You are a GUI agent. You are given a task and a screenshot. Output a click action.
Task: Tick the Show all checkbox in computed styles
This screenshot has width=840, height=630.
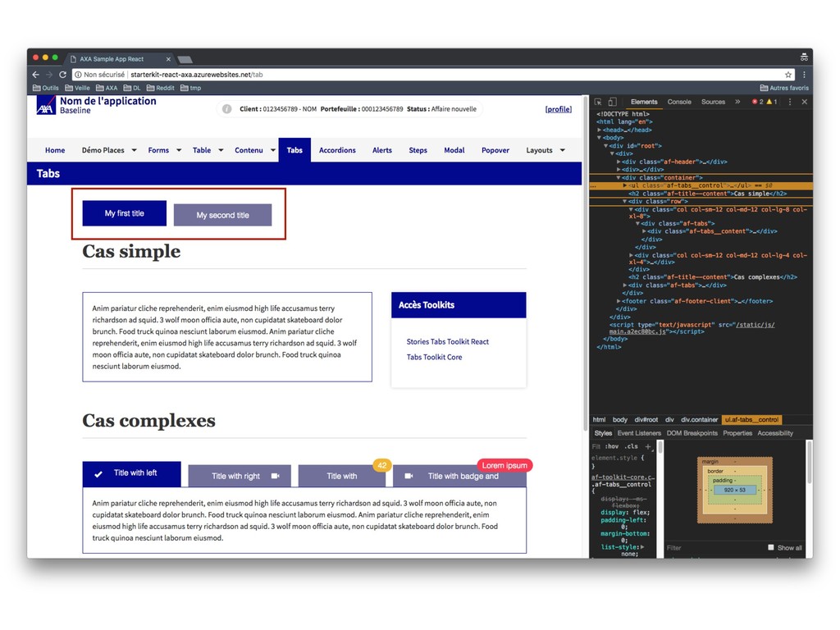tap(771, 547)
